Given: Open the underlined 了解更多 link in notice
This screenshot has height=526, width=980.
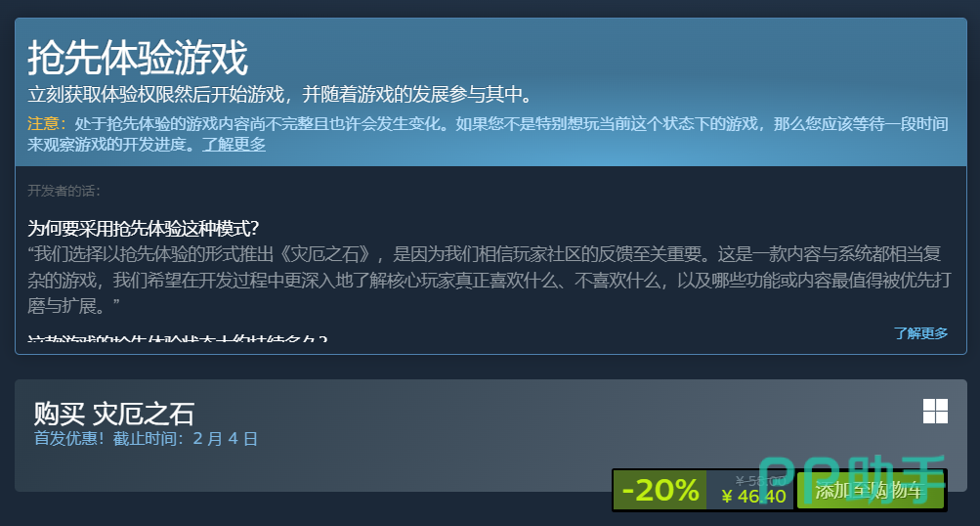Looking at the screenshot, I should (x=234, y=145).
